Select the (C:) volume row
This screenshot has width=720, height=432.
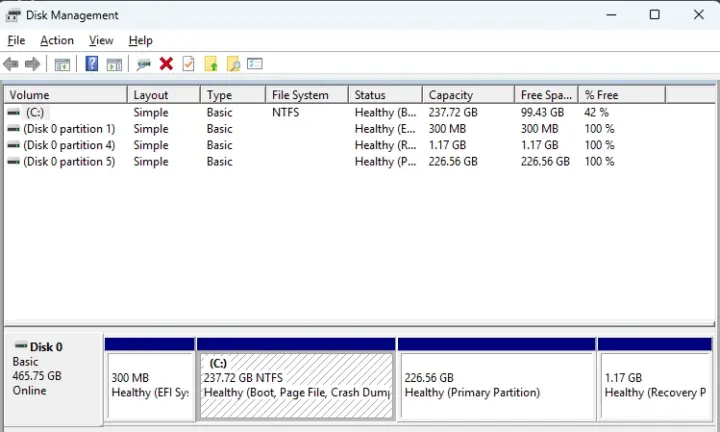coord(360,112)
